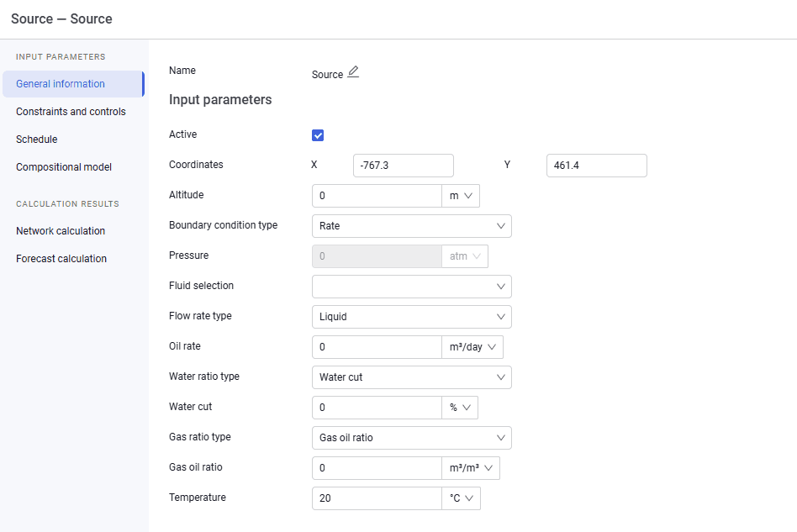Screen dimensions: 797x532
Task: Click the Y coordinate input field
Action: coord(597,166)
